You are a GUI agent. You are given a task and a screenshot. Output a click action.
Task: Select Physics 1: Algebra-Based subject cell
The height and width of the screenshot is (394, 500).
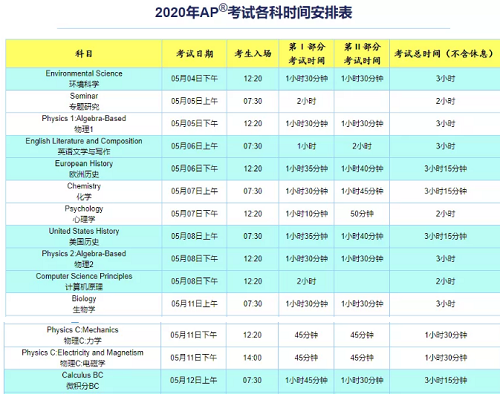click(x=84, y=124)
